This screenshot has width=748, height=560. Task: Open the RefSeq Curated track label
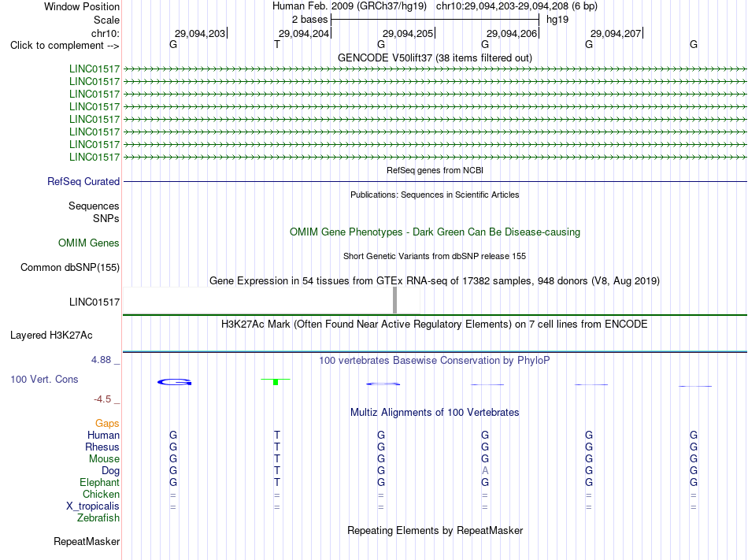(83, 181)
